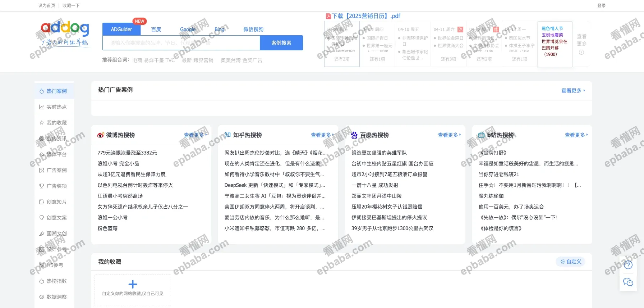View more 热门广告案例
The width and height of the screenshot is (644, 308).
pyautogui.click(x=573, y=90)
